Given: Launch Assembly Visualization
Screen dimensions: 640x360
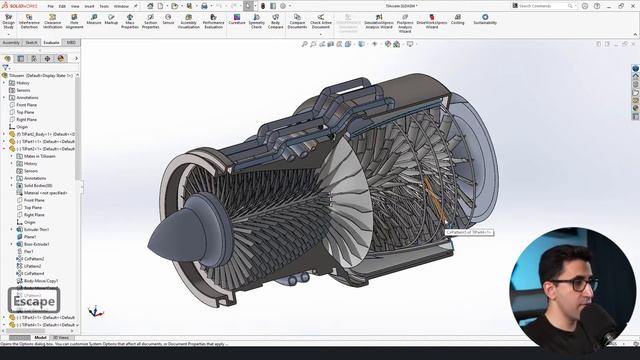Looking at the screenshot, I should [188, 21].
